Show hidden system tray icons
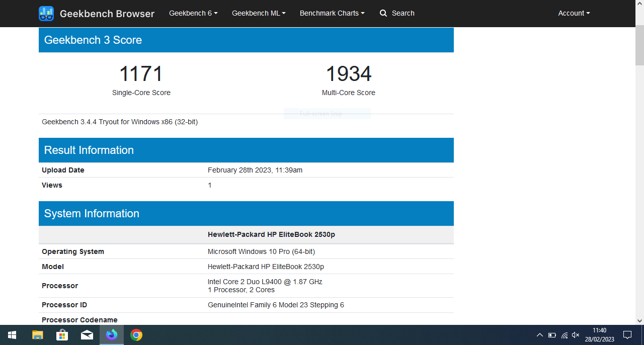The width and height of the screenshot is (644, 345). [x=540, y=335]
